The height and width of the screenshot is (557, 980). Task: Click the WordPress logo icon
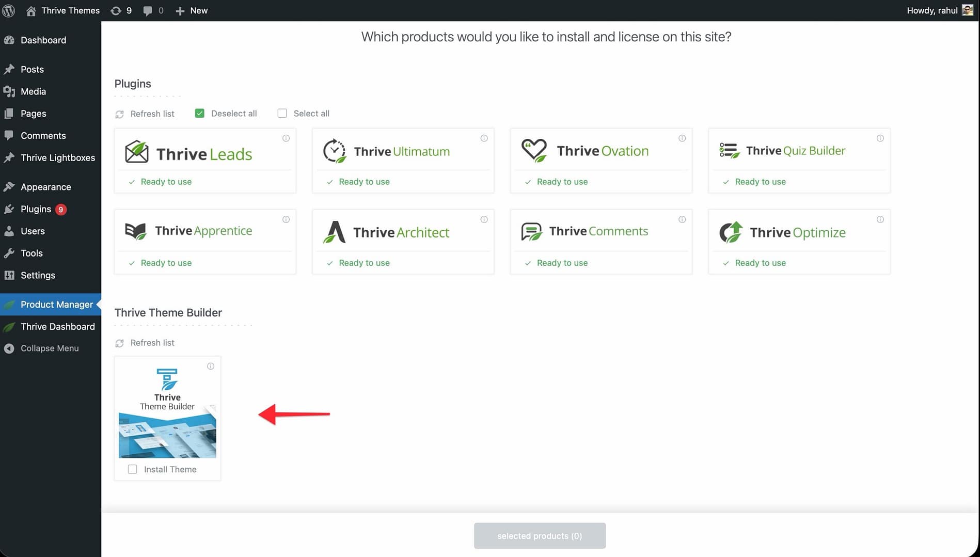(9, 10)
